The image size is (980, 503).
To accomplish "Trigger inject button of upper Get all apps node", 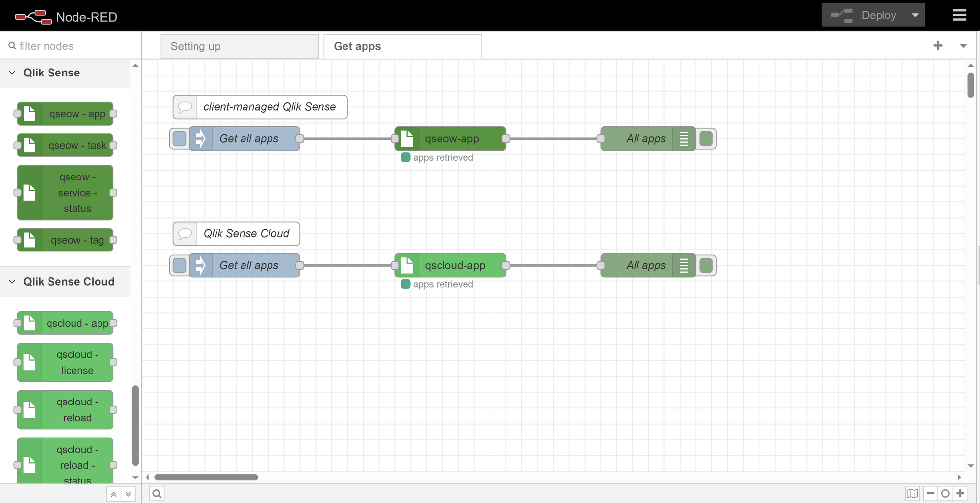I will click(180, 139).
